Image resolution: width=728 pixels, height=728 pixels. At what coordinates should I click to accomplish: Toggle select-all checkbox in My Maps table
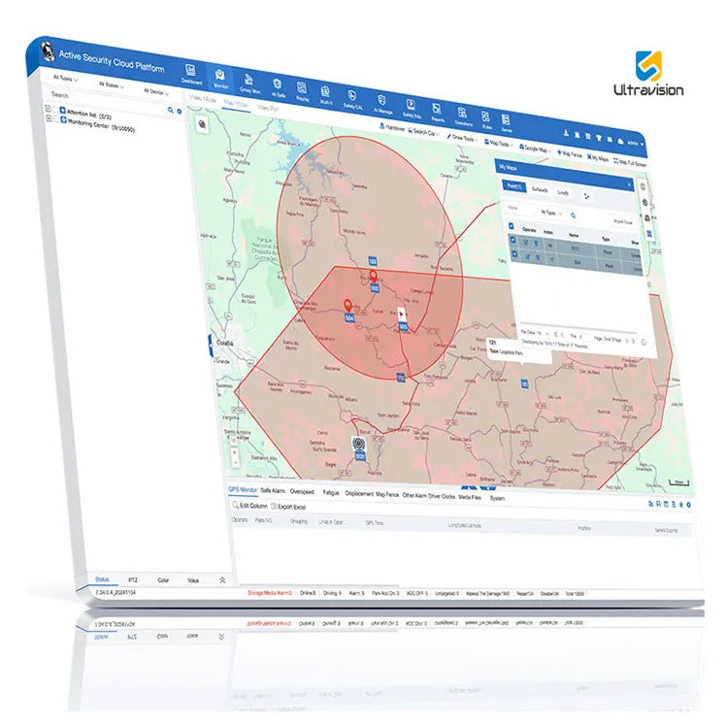pyautogui.click(x=512, y=226)
